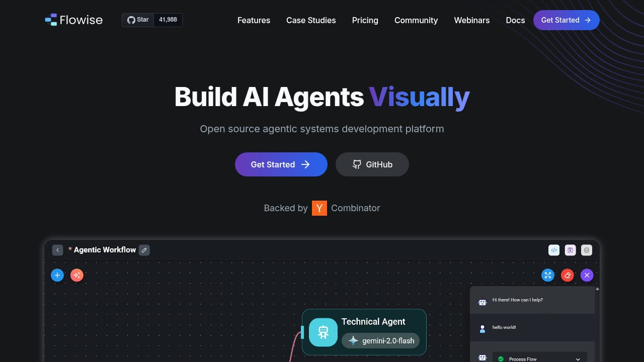Open the 41,988 star count link
Image resolution: width=644 pixels, height=362 pixels.
(168, 20)
